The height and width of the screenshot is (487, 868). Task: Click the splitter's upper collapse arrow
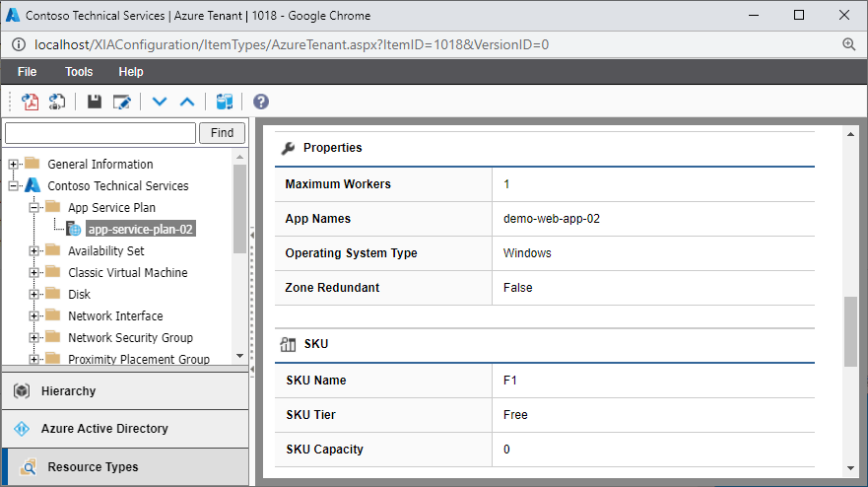[252, 235]
